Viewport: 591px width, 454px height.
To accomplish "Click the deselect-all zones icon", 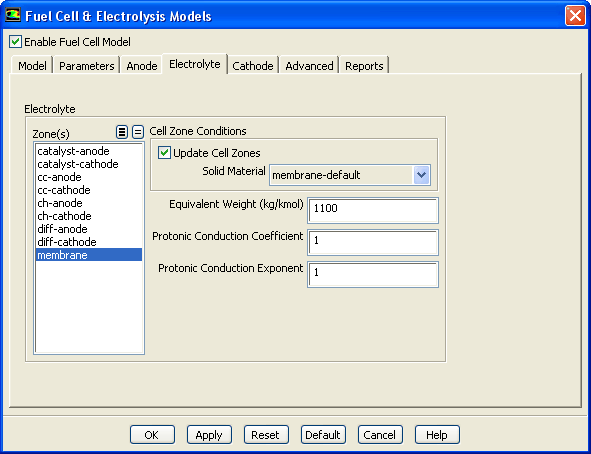I will pyautogui.click(x=138, y=132).
